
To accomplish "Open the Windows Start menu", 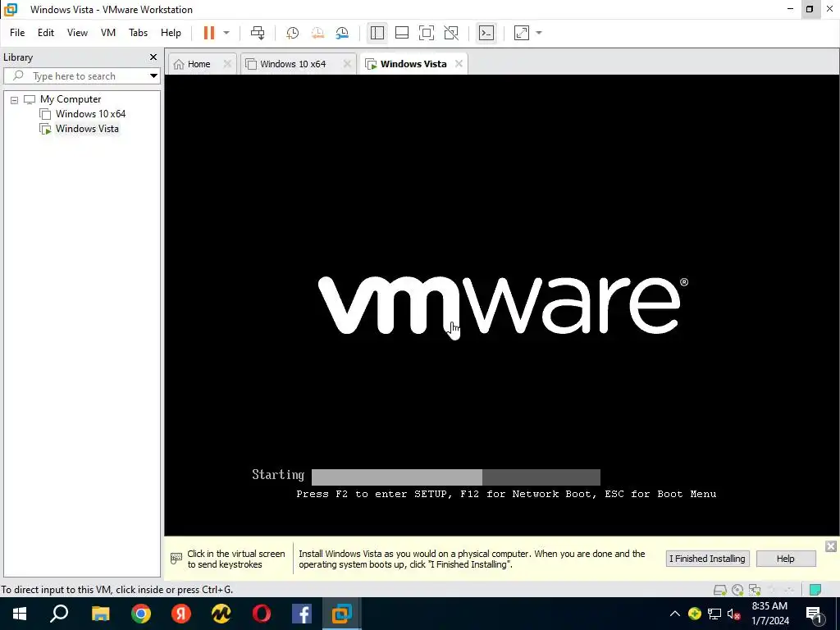I will 20,614.
